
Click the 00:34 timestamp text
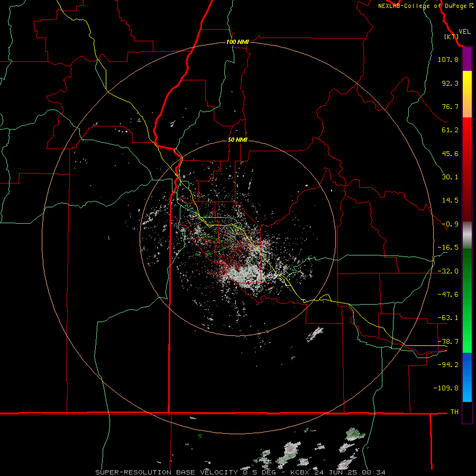374,472
